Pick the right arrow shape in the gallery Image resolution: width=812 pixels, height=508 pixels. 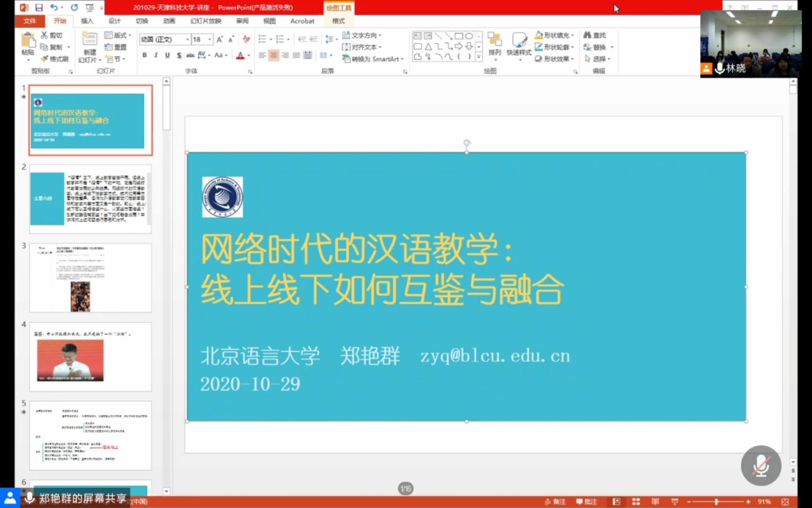pyautogui.click(x=459, y=47)
